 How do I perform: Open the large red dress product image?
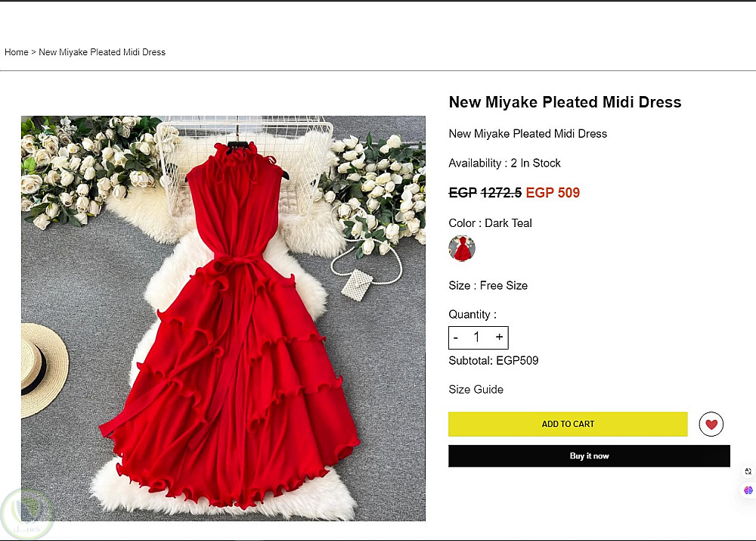(x=223, y=318)
